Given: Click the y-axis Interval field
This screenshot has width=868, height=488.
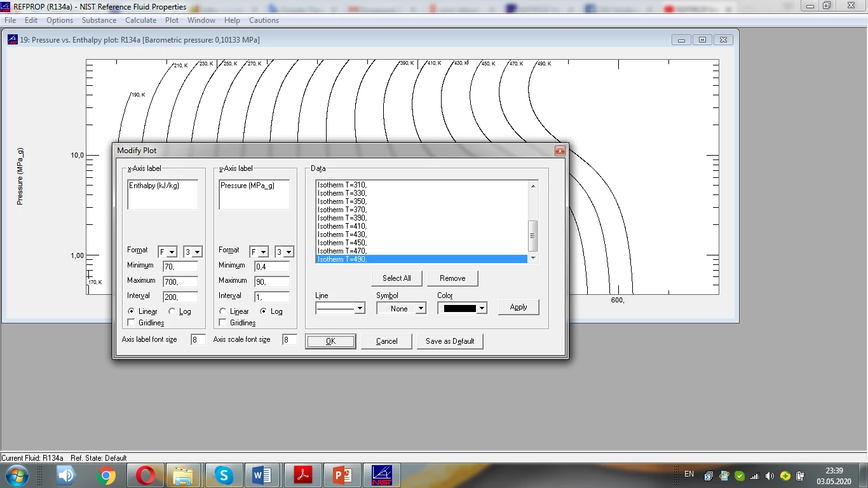Looking at the screenshot, I should pos(272,297).
